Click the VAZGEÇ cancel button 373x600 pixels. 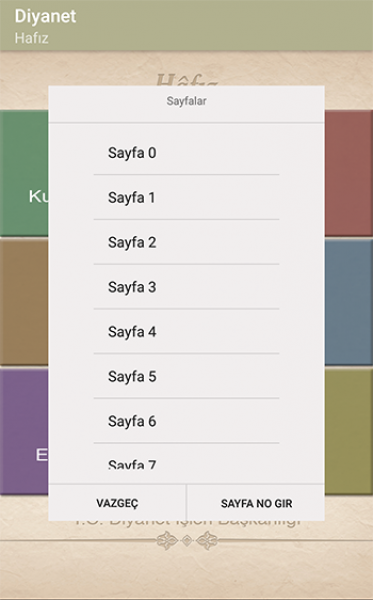(117, 503)
